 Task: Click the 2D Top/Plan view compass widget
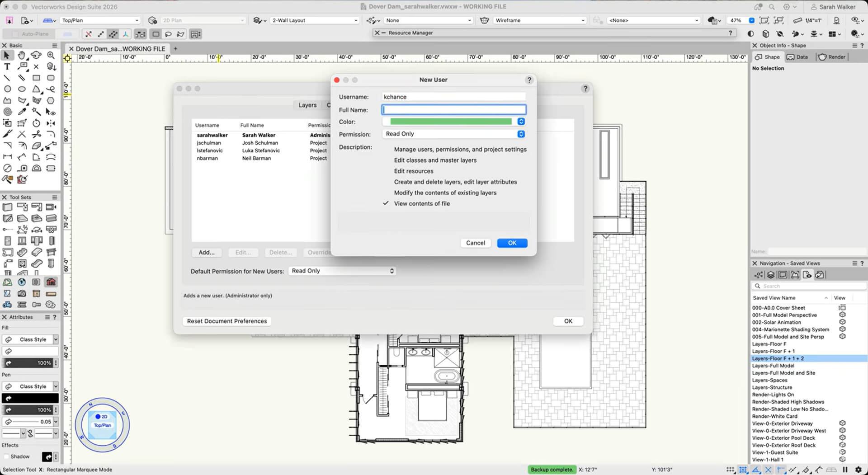102,425
